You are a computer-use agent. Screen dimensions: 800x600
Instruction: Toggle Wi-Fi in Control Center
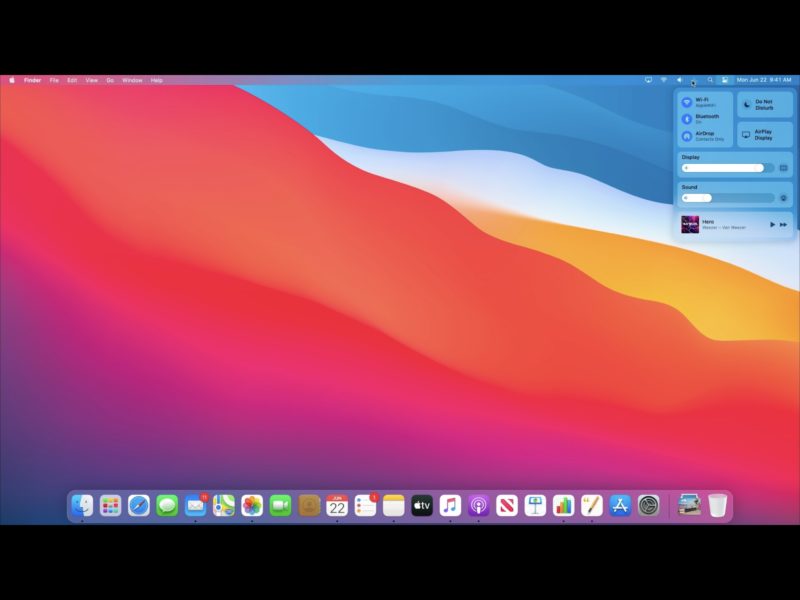tap(687, 102)
